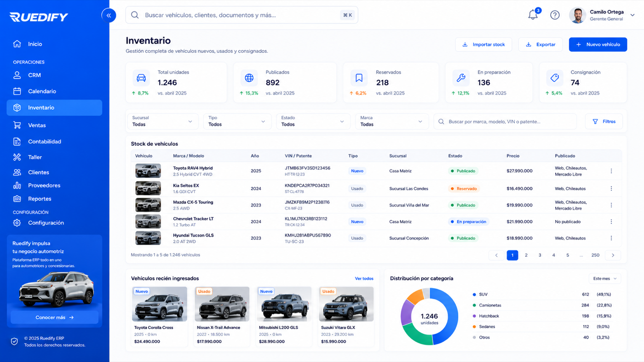Focus the global search field
The height and width of the screenshot is (362, 644).
(241, 15)
